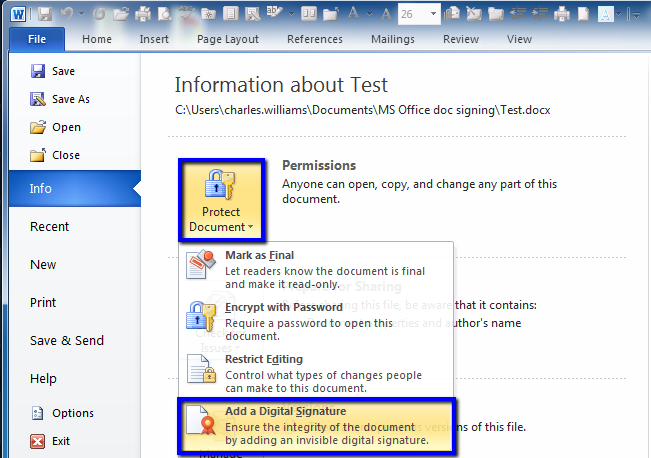The width and height of the screenshot is (651, 458).
Task: Open dropdown arrow beside text effects 'A'
Action: (x=619, y=15)
